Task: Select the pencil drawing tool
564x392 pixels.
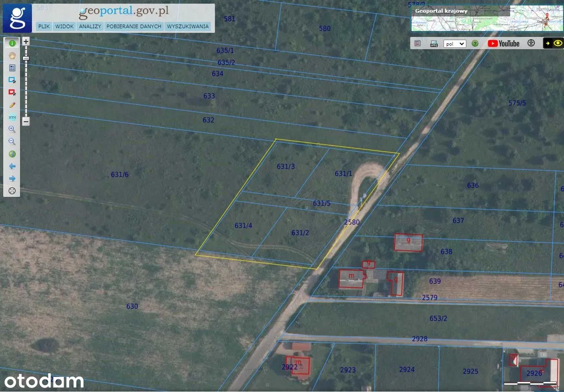Action: pyautogui.click(x=12, y=105)
